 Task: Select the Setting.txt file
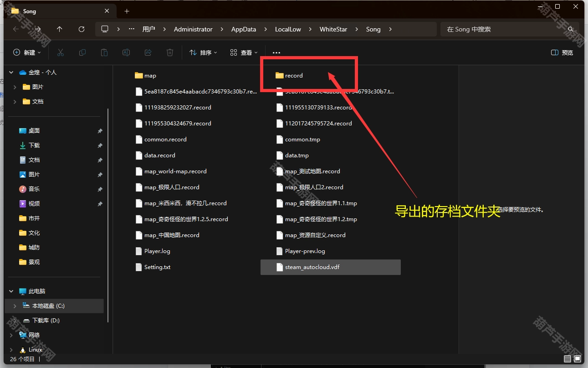[x=157, y=267]
